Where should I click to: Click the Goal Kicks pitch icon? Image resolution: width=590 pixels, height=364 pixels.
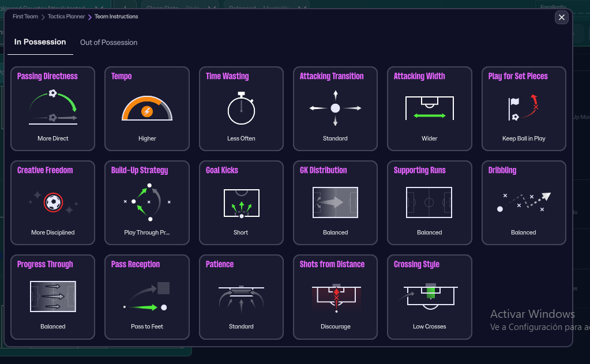point(241,202)
